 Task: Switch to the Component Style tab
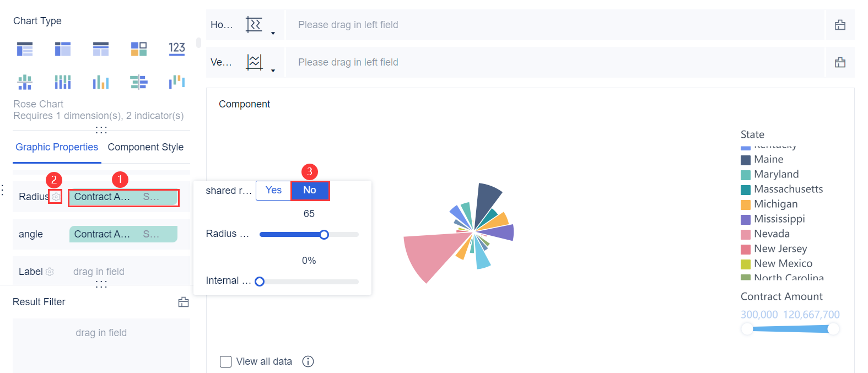tap(145, 147)
